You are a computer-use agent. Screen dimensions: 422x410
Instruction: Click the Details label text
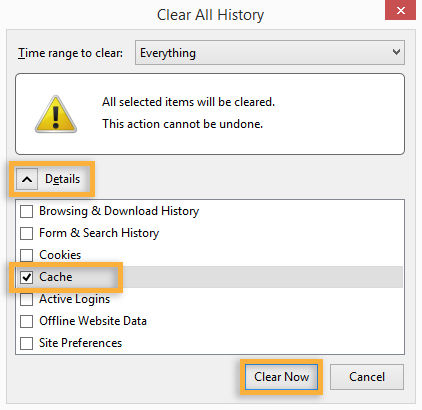point(63,179)
